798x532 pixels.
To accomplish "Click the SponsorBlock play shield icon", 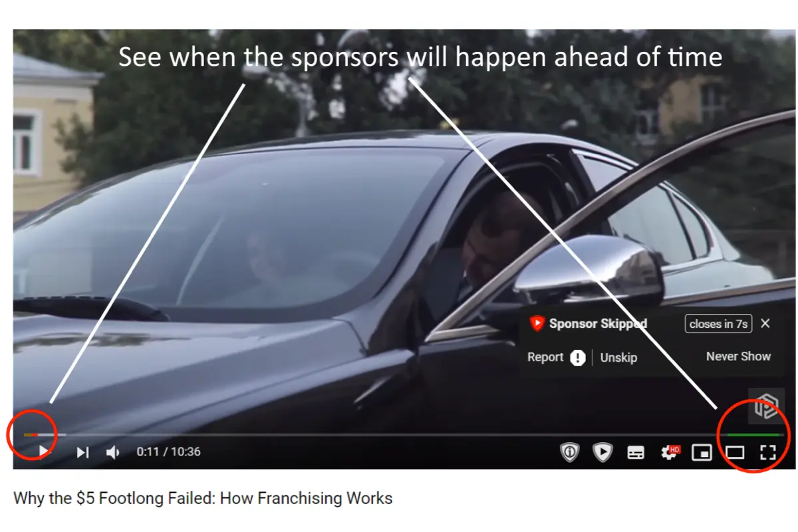I will [x=602, y=452].
